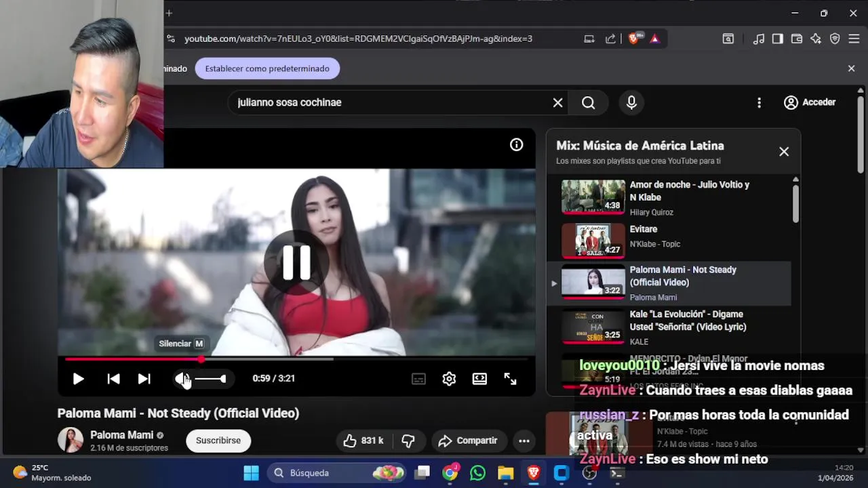Image resolution: width=868 pixels, height=488 pixels.
Task: Click Paloma Mami channel avatar
Action: click(x=70, y=441)
